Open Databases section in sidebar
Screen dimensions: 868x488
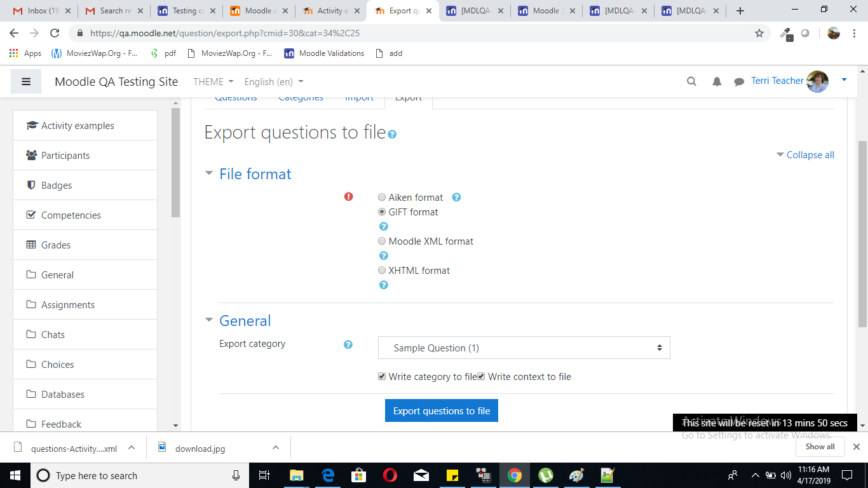coord(85,395)
